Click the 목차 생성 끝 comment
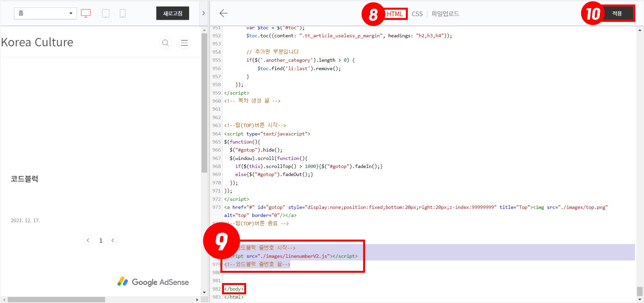The image size is (644, 303). (x=252, y=101)
